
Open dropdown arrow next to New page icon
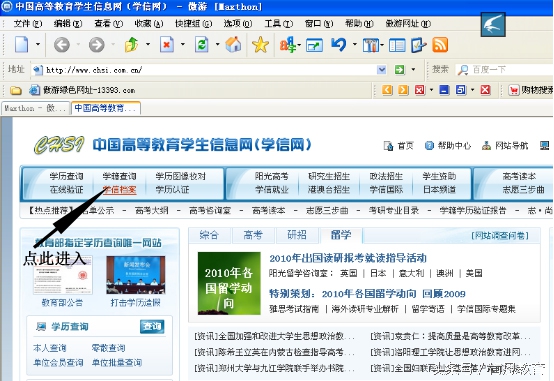(x=37, y=45)
